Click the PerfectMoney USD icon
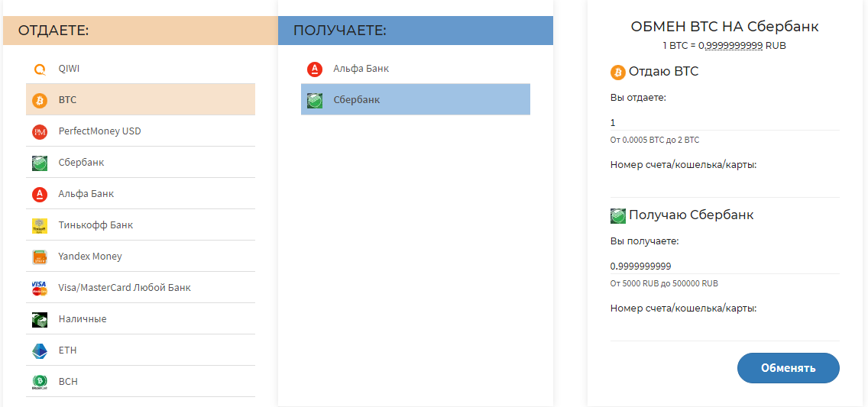Screen dimensions: 868x407 click(40, 131)
